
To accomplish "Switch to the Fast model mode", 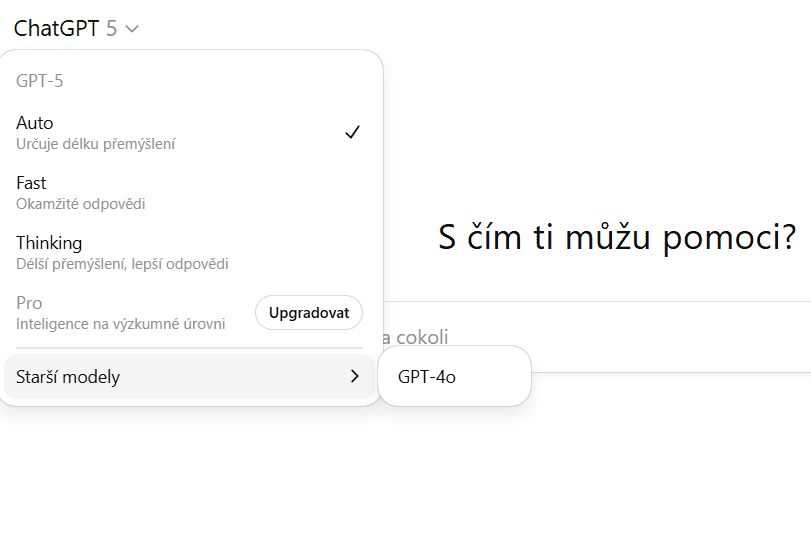I will (31, 183).
